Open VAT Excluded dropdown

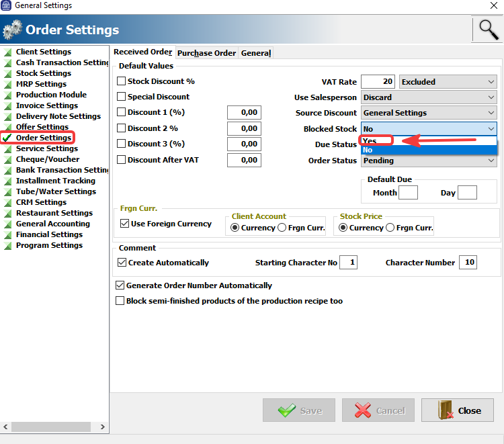[x=448, y=82]
